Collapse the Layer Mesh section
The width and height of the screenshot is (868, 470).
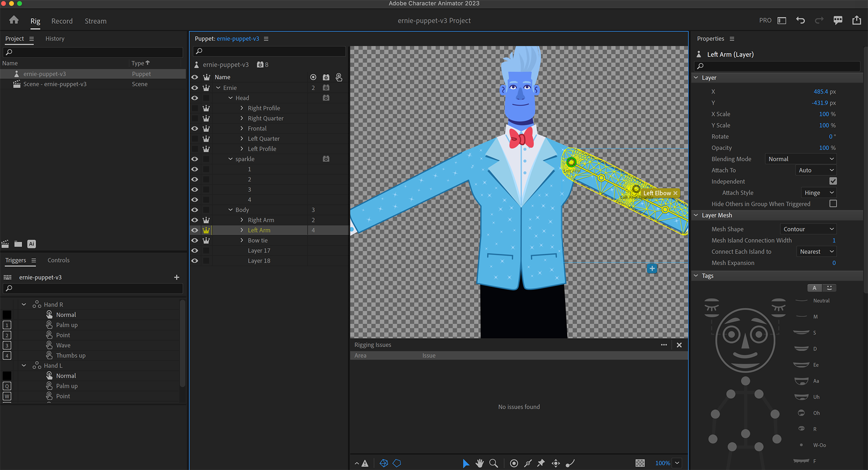tap(696, 215)
